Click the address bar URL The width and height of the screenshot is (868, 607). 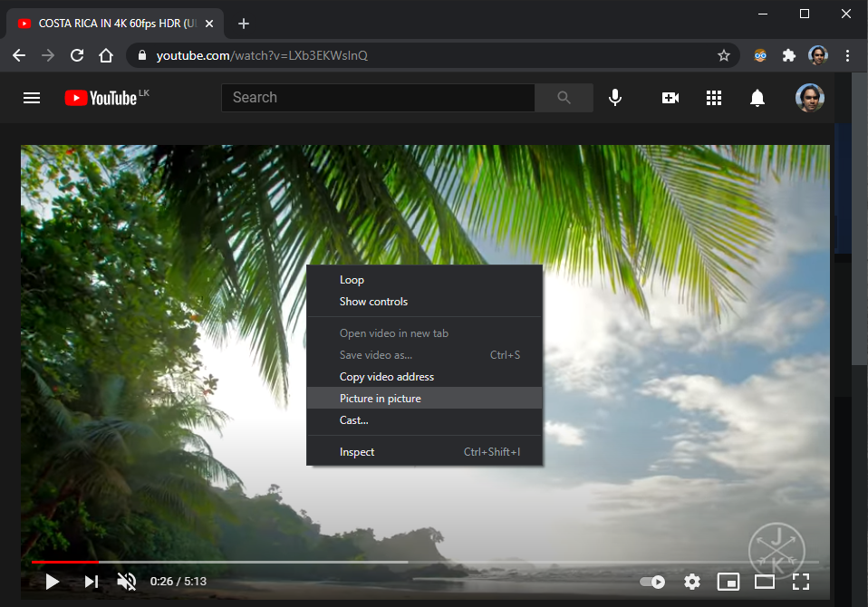(262, 55)
